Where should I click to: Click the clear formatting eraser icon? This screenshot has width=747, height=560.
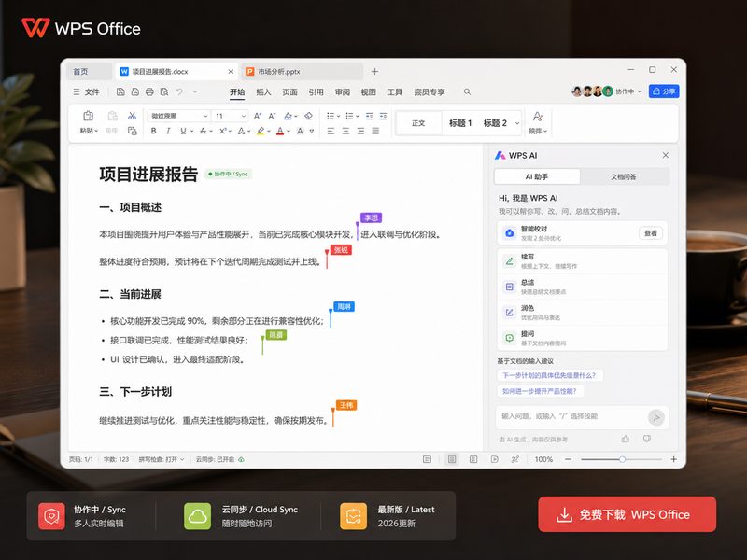[309, 116]
